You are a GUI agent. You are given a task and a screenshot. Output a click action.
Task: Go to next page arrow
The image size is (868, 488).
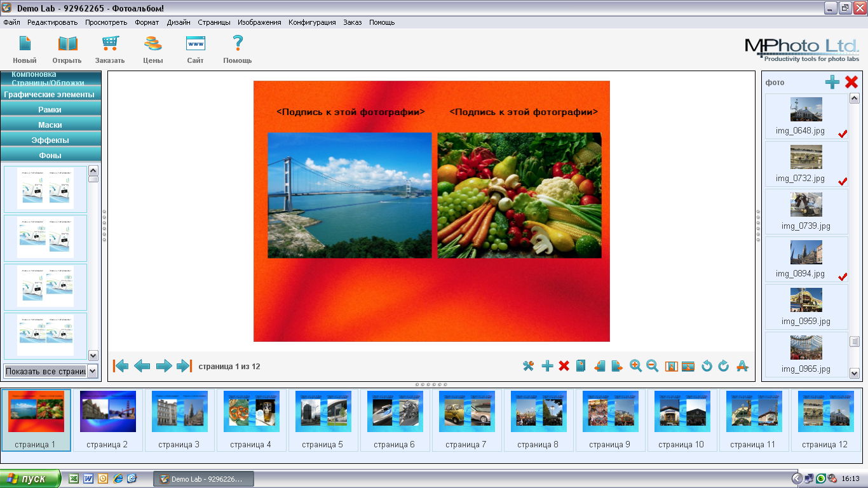pyautogui.click(x=164, y=366)
